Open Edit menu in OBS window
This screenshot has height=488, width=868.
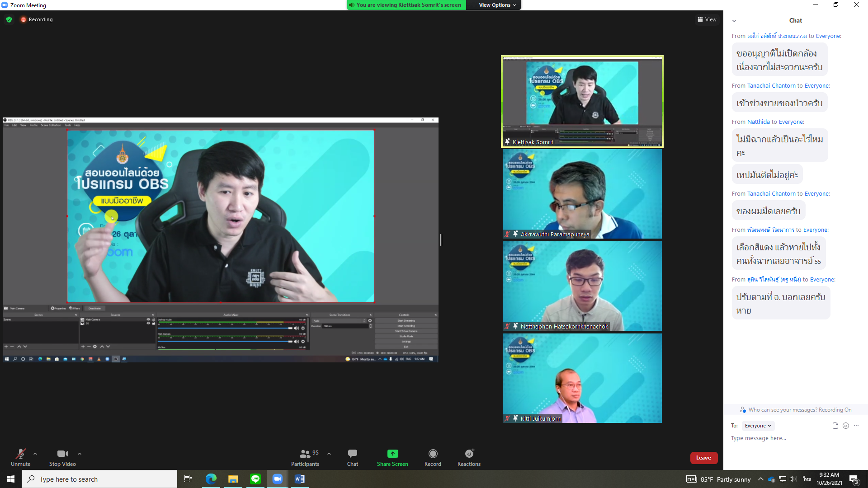(14, 125)
